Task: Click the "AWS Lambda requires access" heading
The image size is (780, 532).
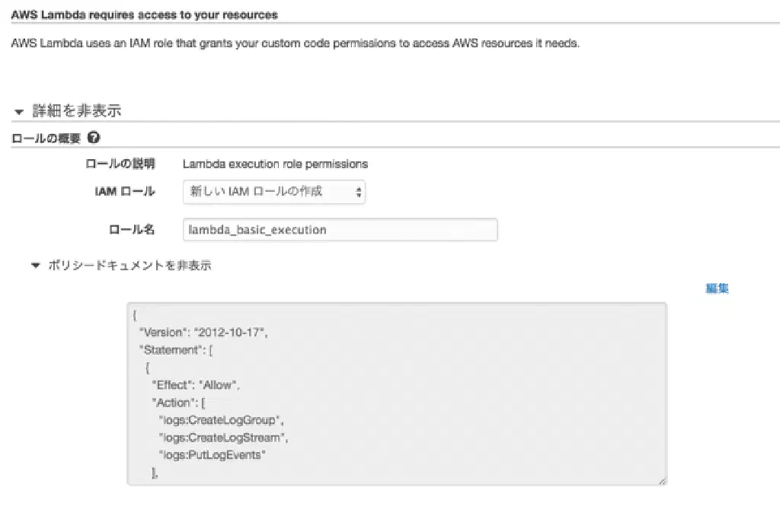Action: (x=145, y=14)
